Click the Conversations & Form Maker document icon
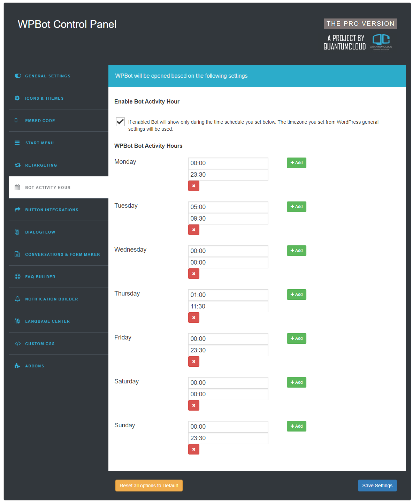The height and width of the screenshot is (504, 420). [17, 254]
